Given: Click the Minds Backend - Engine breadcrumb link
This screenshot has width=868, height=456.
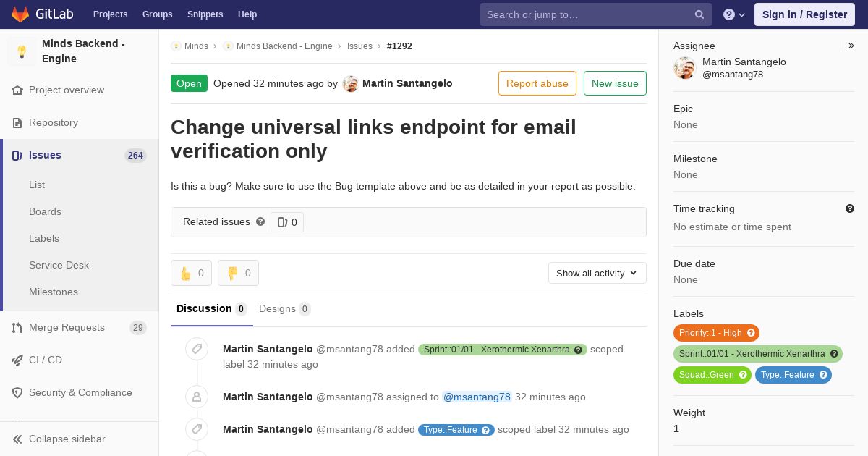Looking at the screenshot, I should pyautogui.click(x=284, y=46).
